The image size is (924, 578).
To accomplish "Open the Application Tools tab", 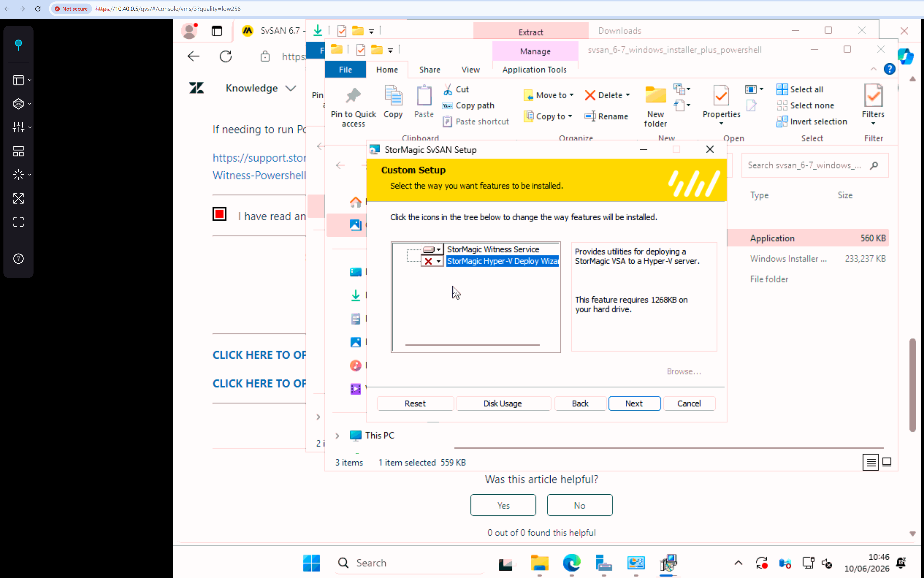I will tap(535, 70).
